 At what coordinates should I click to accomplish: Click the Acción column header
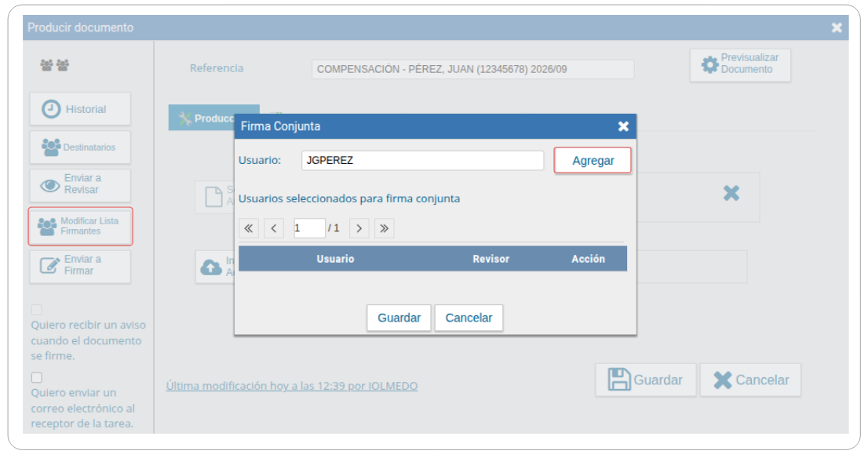pyautogui.click(x=589, y=259)
